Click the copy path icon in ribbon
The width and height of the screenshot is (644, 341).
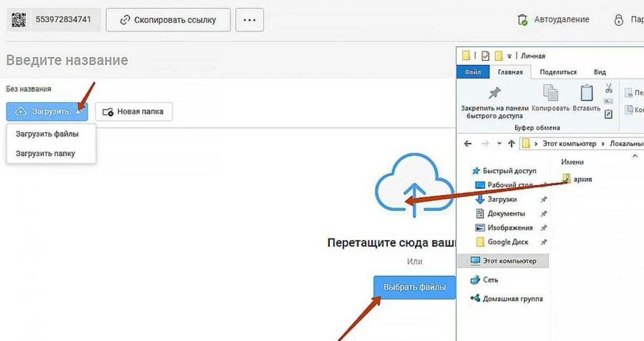[609, 101]
